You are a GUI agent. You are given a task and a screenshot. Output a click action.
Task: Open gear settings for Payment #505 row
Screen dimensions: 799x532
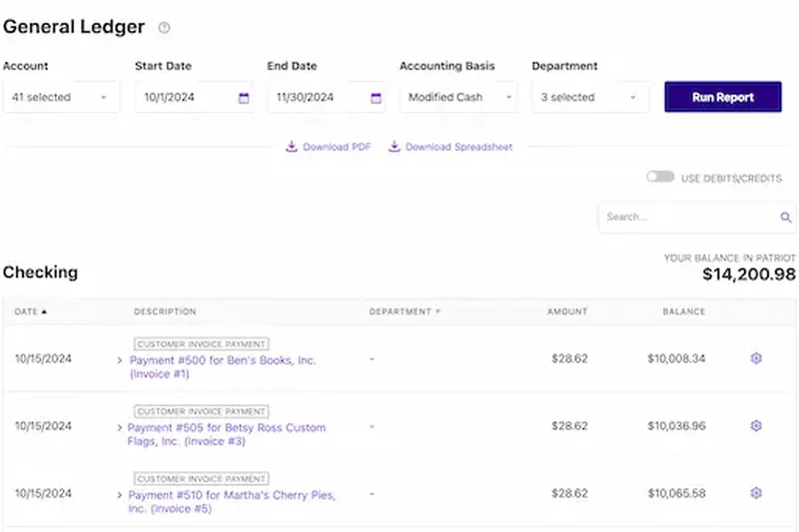click(756, 425)
